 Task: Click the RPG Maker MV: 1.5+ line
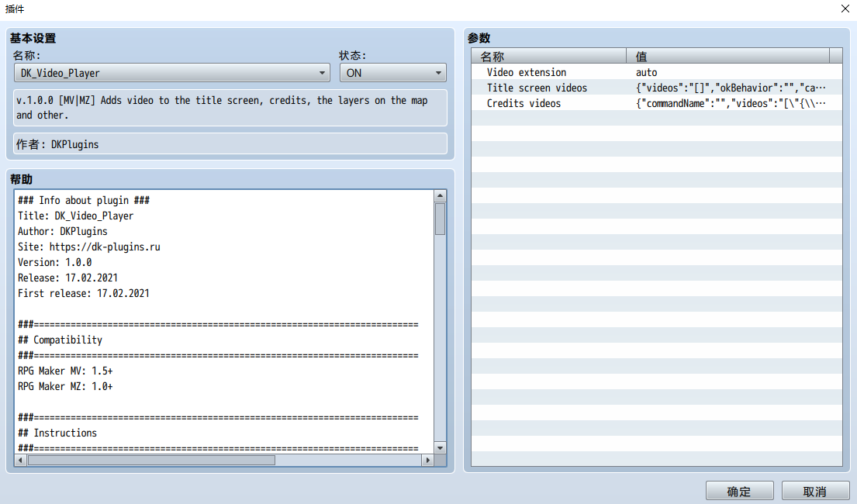[65, 371]
